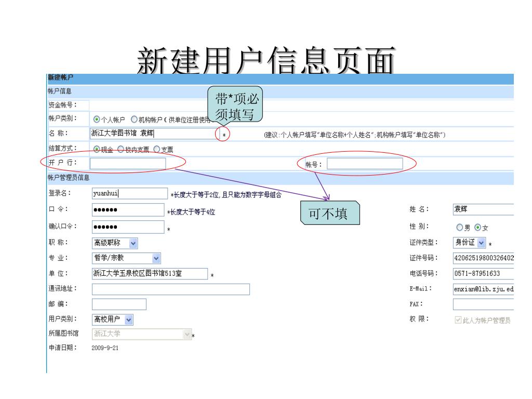This screenshot has width=532, height=399.
Task: Click the 帐户管理员信息 section header
Action: click(69, 178)
